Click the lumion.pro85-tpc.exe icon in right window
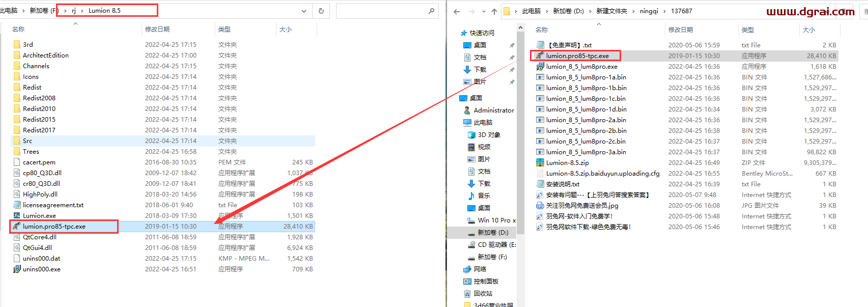The height and width of the screenshot is (307, 868). click(x=540, y=55)
